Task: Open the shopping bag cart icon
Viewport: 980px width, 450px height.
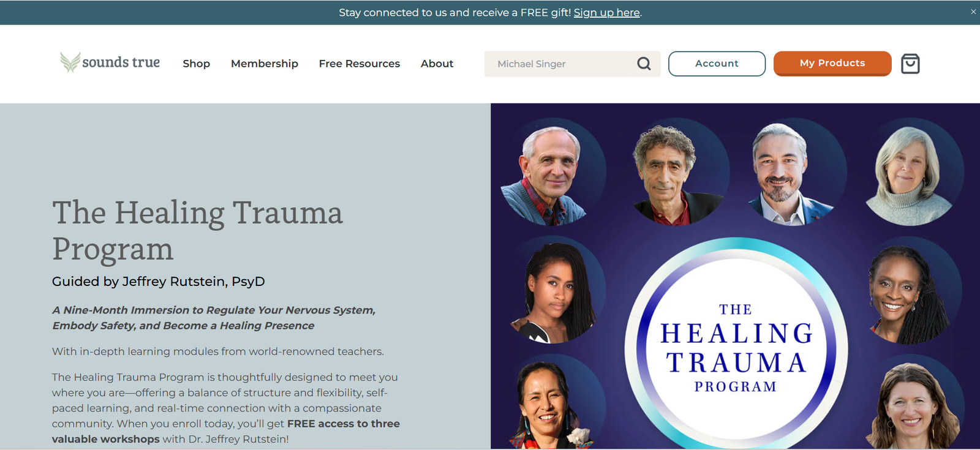Action: [x=910, y=64]
